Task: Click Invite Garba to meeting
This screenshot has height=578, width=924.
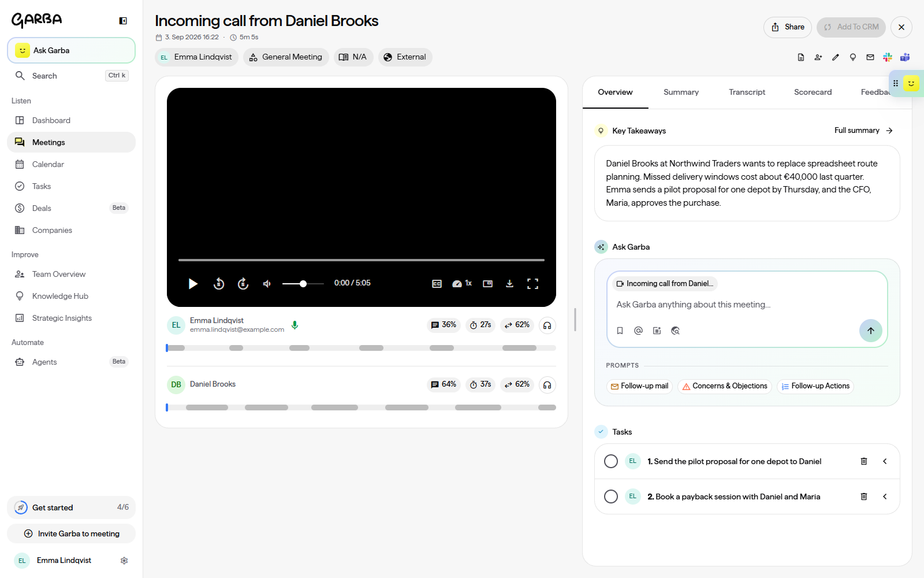Action: (71, 533)
